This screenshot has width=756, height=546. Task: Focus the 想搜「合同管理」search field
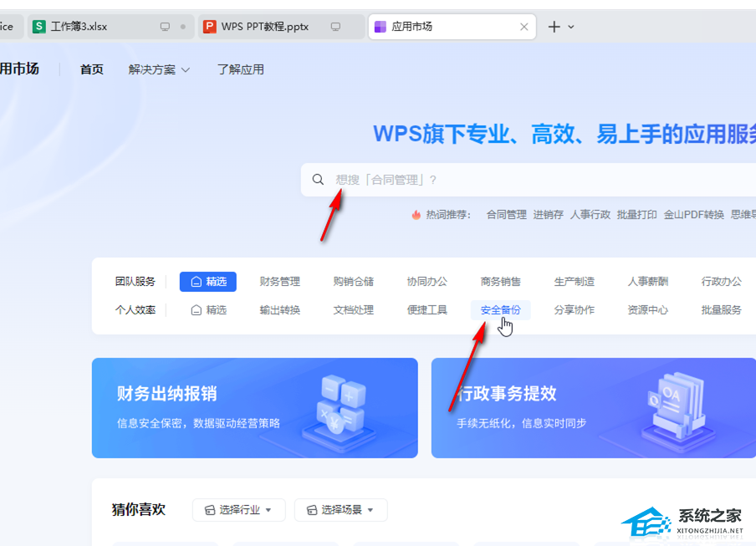529,180
